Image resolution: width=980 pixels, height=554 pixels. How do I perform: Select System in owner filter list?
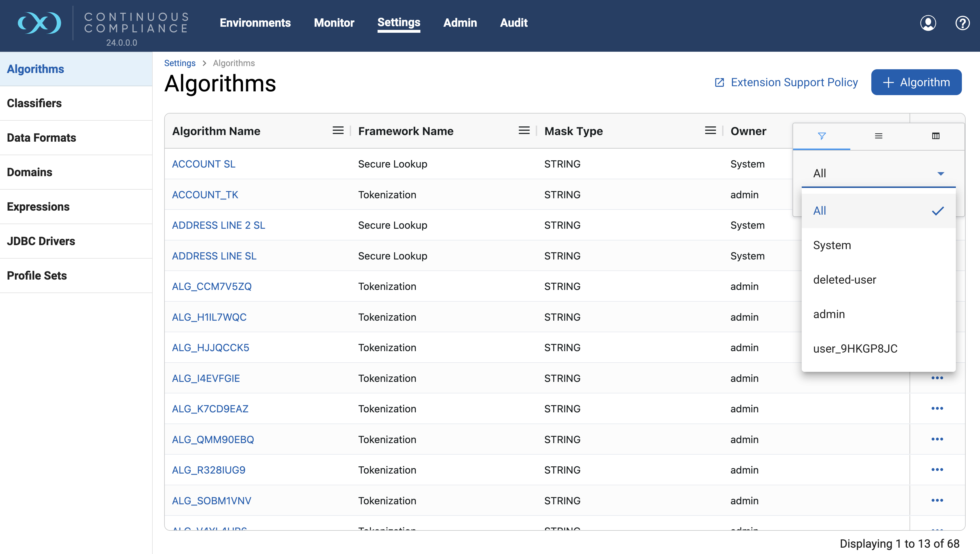(832, 245)
